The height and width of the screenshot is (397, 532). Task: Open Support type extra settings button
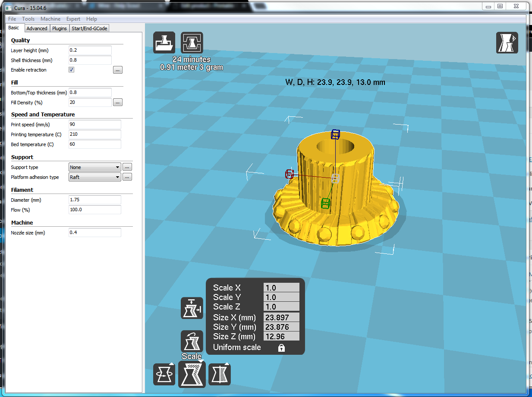(x=127, y=167)
